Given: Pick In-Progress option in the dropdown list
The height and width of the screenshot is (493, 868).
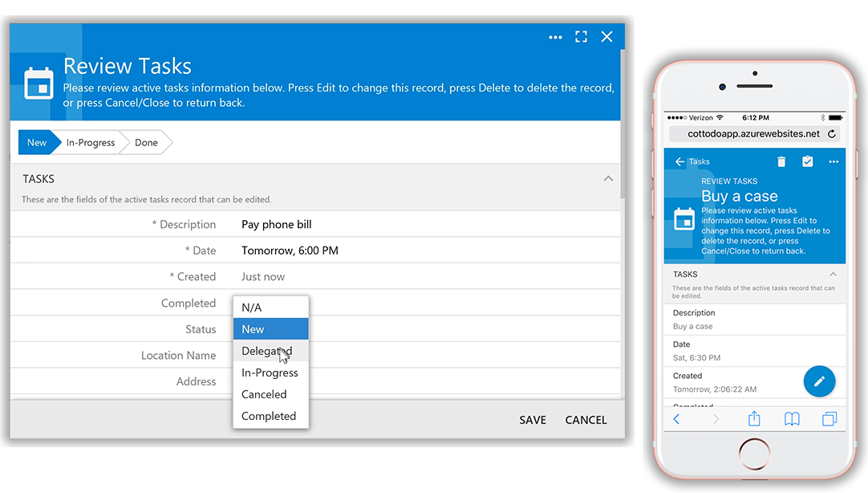Looking at the screenshot, I should pos(270,373).
